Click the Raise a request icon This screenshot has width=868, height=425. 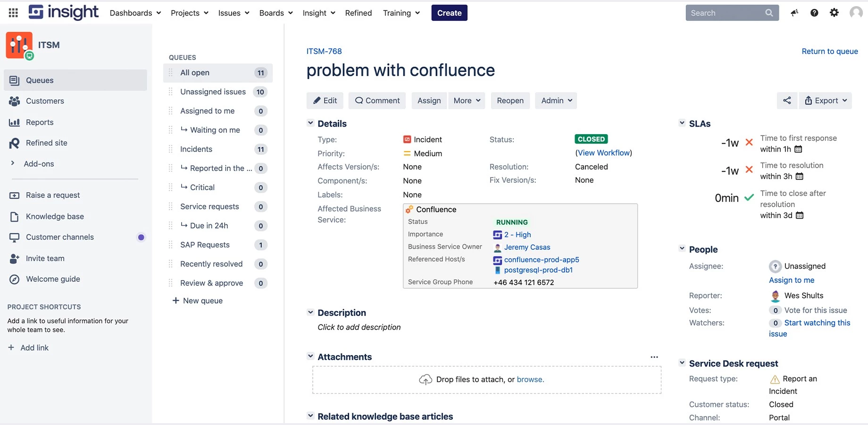point(15,195)
